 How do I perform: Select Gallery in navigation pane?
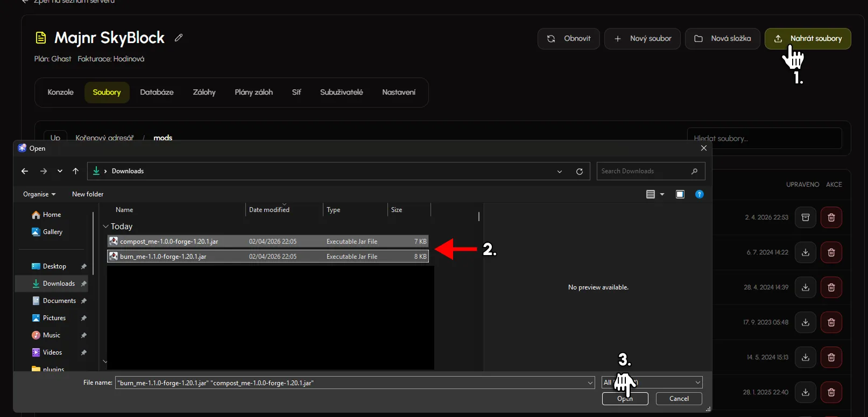tap(52, 232)
